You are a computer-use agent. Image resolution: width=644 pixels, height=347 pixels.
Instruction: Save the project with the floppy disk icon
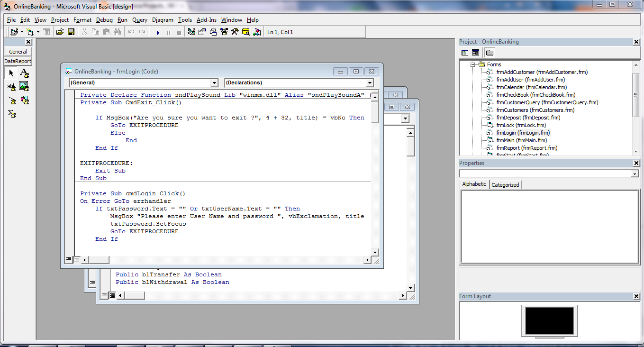click(71, 32)
